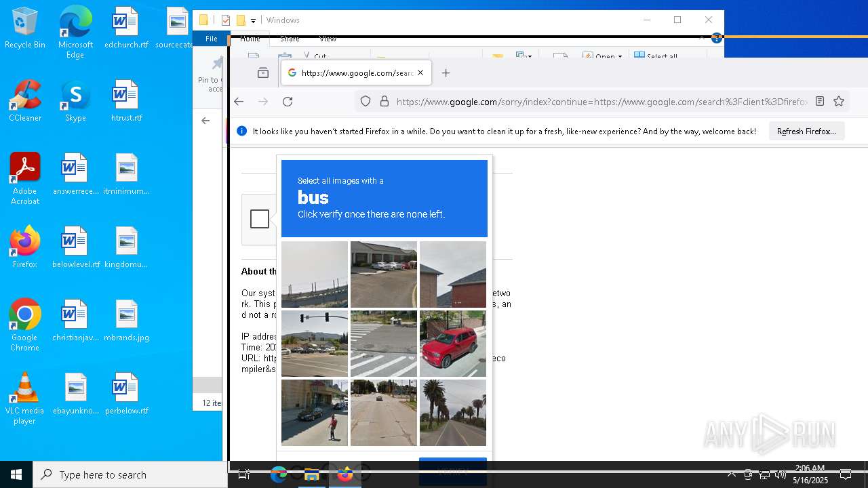Open network status in system tray
868x488 pixels.
point(764,474)
